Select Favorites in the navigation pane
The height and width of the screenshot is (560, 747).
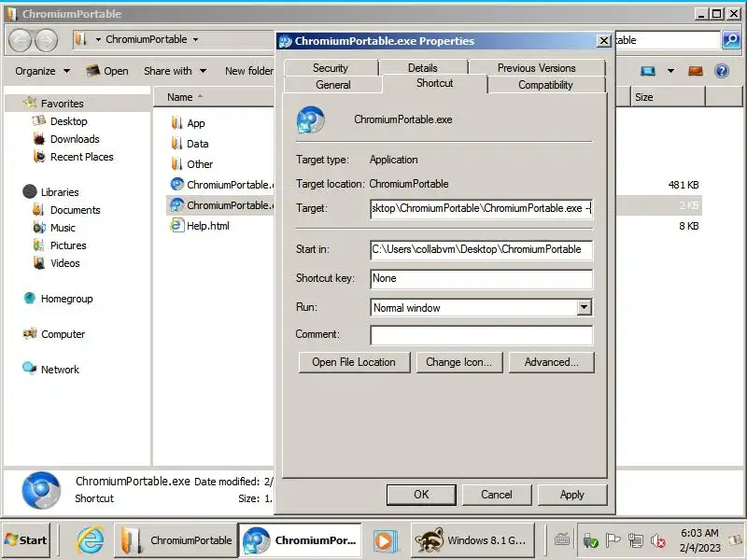[x=62, y=104]
